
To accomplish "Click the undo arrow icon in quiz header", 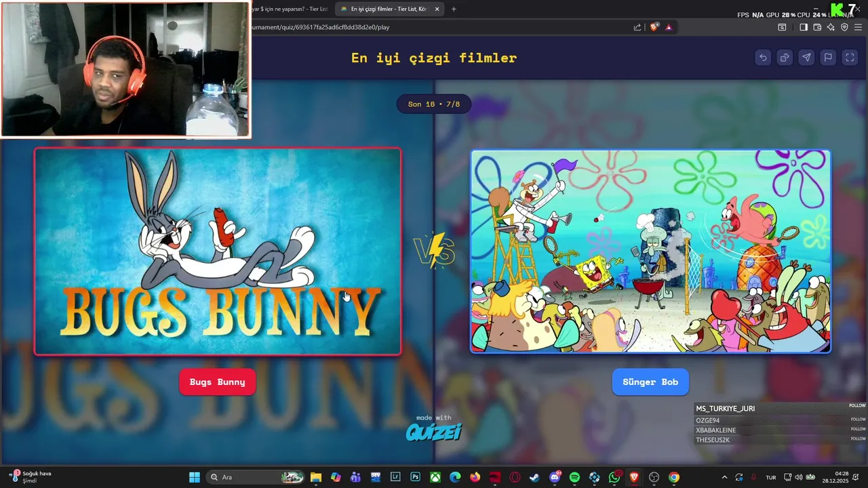I will click(x=763, y=58).
